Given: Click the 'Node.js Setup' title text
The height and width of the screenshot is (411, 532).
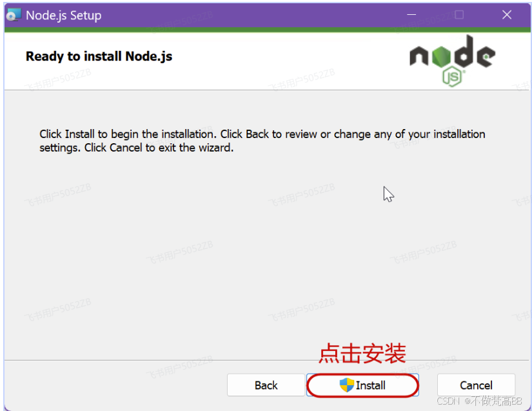Looking at the screenshot, I should (x=63, y=15).
